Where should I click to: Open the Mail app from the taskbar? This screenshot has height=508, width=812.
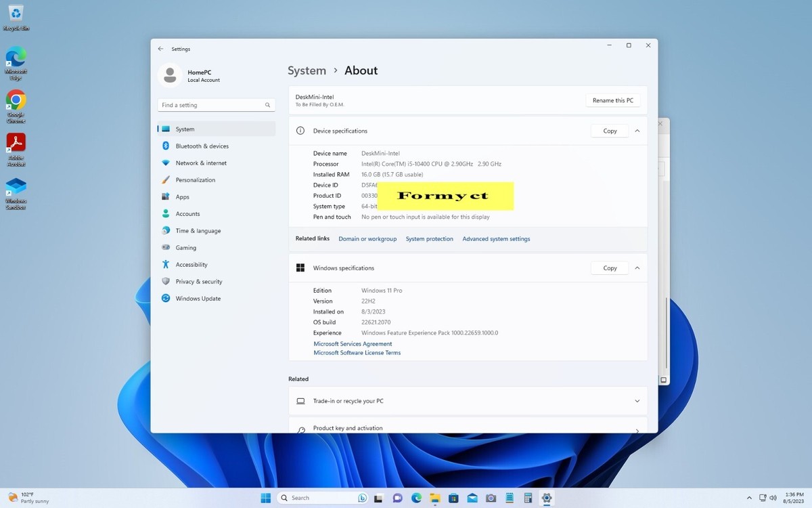[473, 498]
